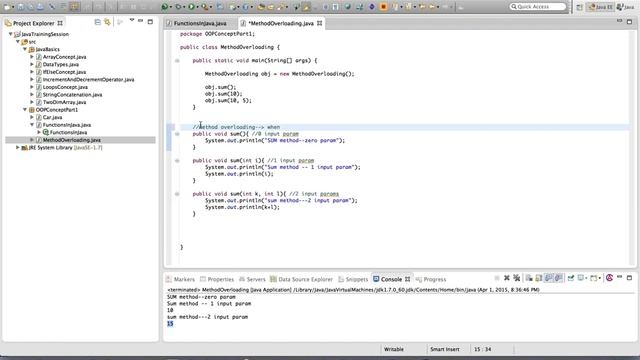The image size is (640, 360).
Task: Collapse the src folder
Action: pyautogui.click(x=18, y=42)
